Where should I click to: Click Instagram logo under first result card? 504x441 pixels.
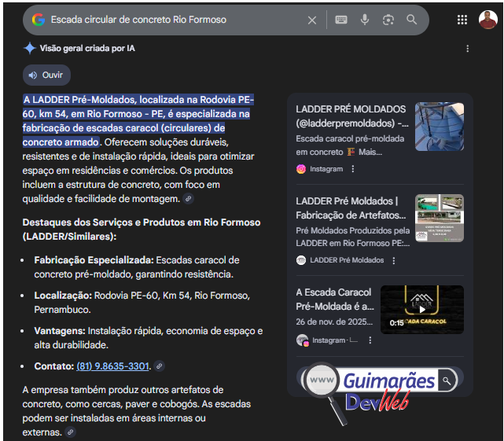point(301,169)
